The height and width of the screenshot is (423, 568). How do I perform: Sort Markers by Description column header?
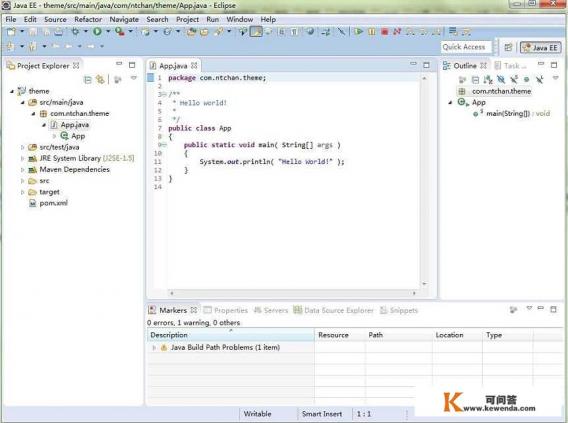pos(231,335)
